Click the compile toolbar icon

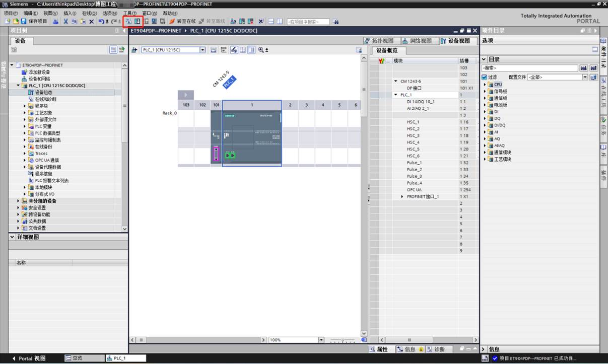point(128,22)
